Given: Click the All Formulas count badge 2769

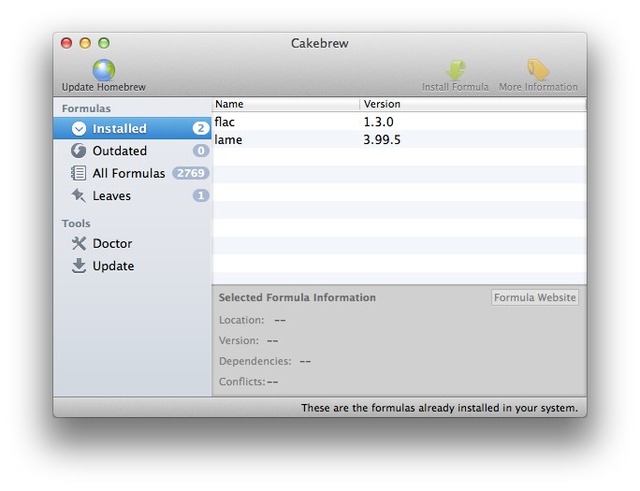Looking at the screenshot, I should pos(191,173).
